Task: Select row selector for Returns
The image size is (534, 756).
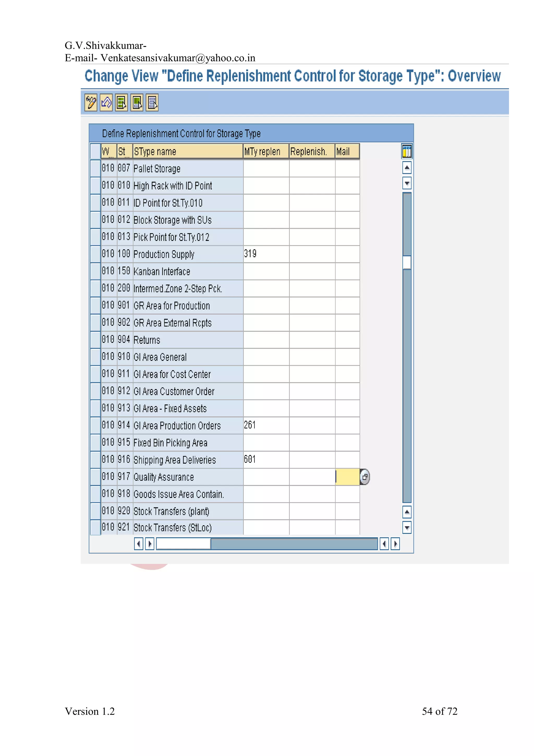Action: (x=95, y=339)
